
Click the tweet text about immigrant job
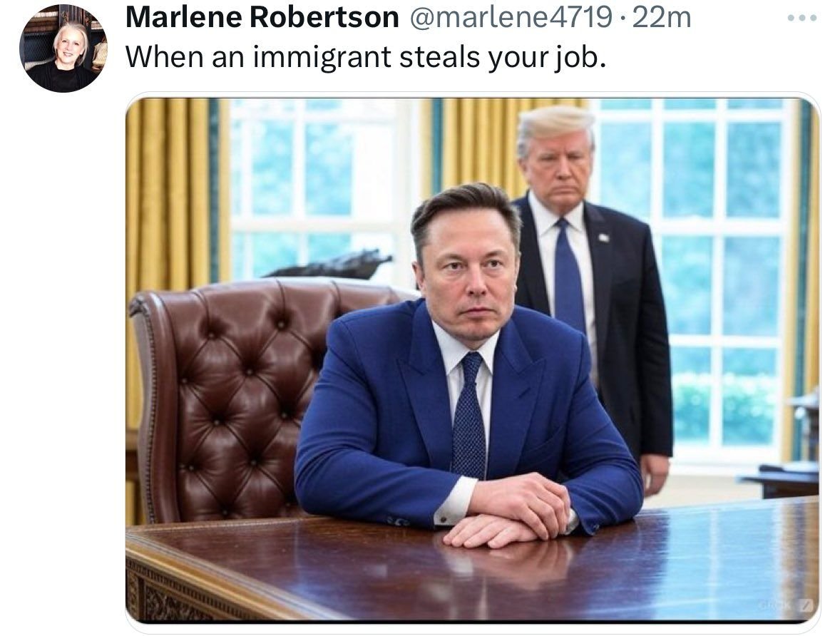366,56
